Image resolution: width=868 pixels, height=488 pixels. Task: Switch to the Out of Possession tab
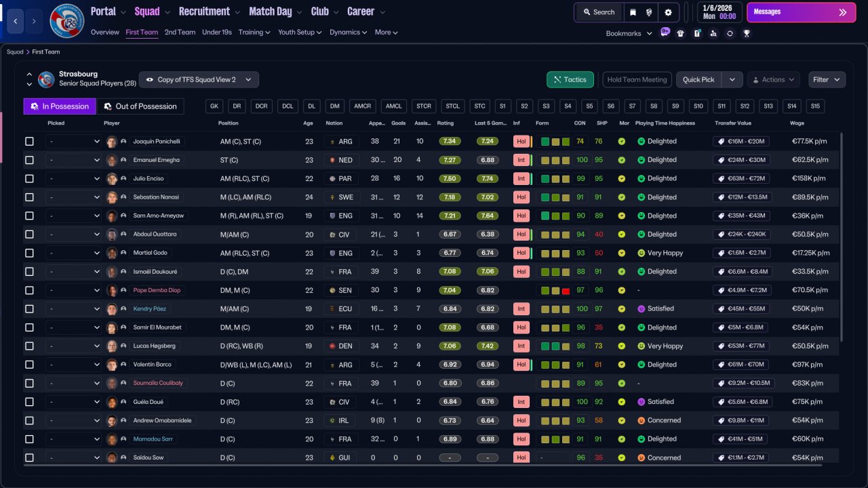point(140,106)
